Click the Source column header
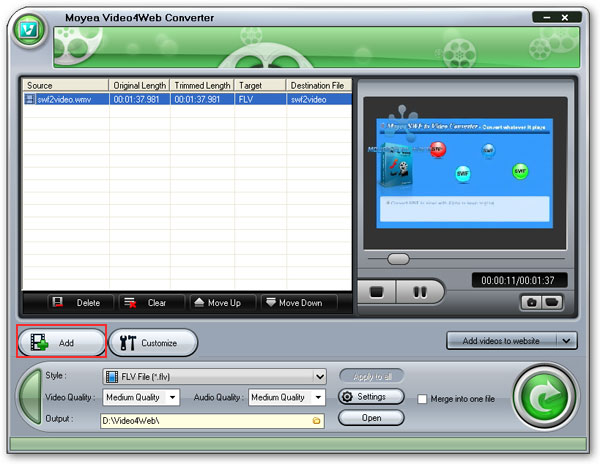This screenshot has height=464, width=600. [x=66, y=85]
